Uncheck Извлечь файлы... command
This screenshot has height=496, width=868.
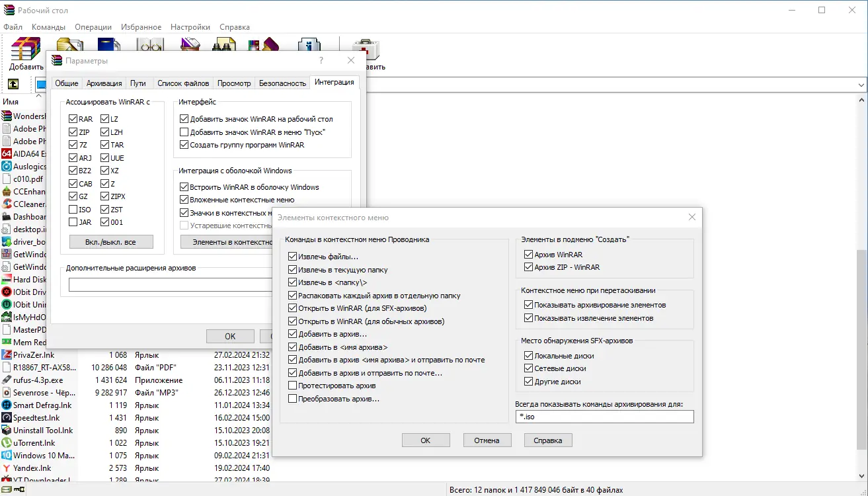[x=292, y=257]
